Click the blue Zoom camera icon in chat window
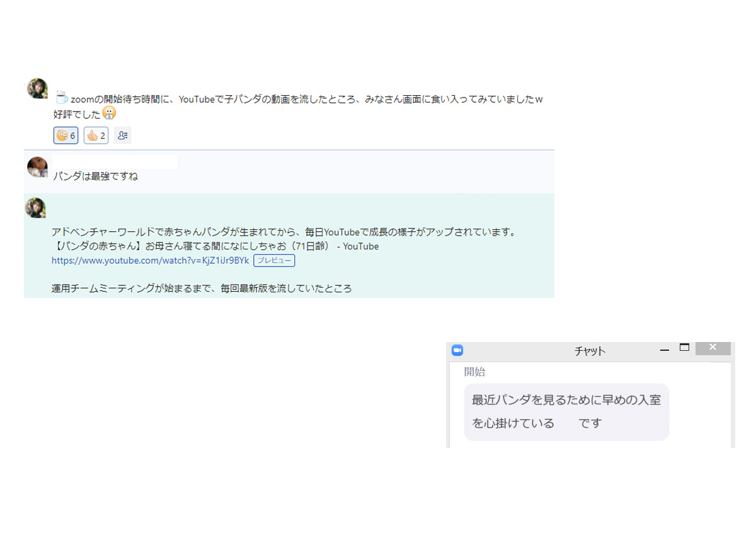Screen dimensions: 756x536 pos(457,351)
